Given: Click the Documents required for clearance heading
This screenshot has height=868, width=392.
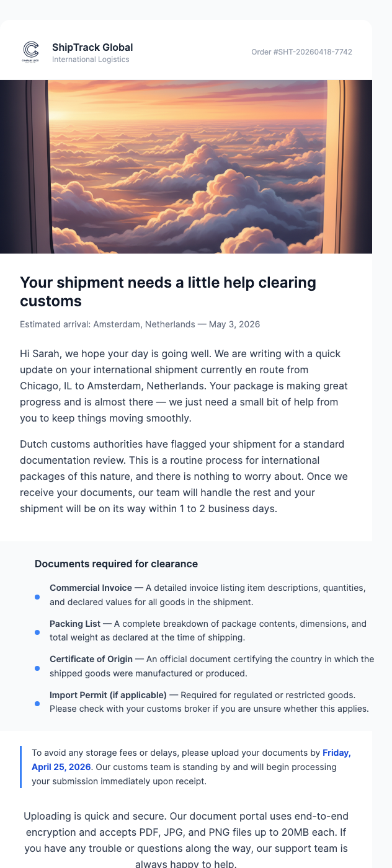Looking at the screenshot, I should (116, 564).
